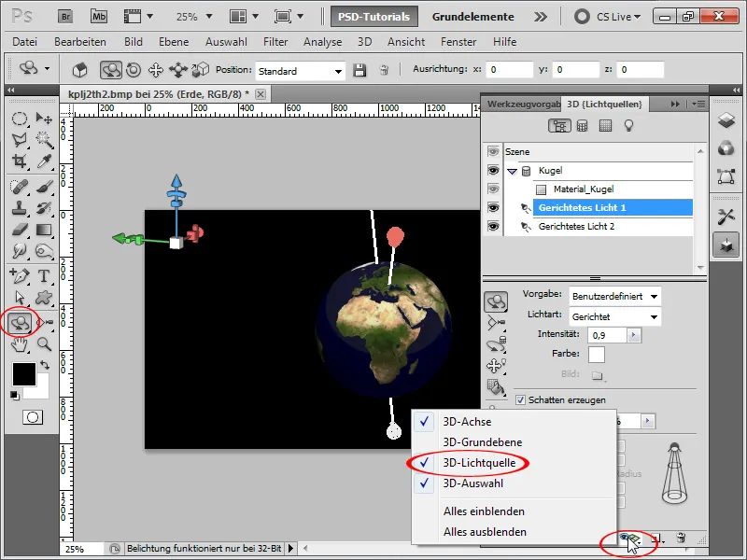Viewport: 747px width, 560px height.
Task: Open the 3D panel options menu
Action: [x=698, y=104]
